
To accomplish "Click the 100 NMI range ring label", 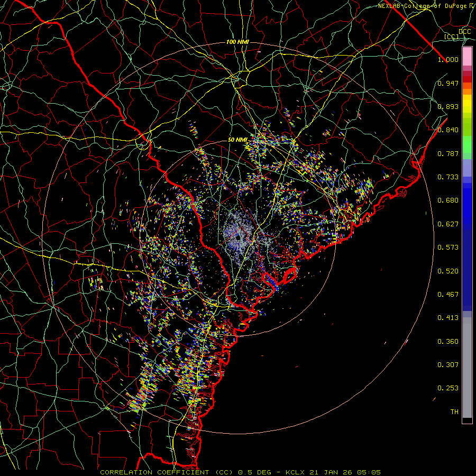I will [x=237, y=42].
